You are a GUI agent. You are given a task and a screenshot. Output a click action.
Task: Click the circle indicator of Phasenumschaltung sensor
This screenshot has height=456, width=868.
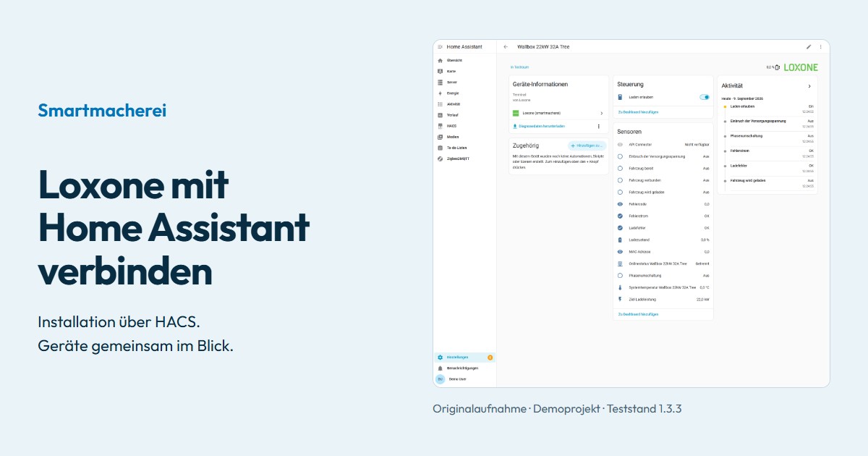pos(620,276)
